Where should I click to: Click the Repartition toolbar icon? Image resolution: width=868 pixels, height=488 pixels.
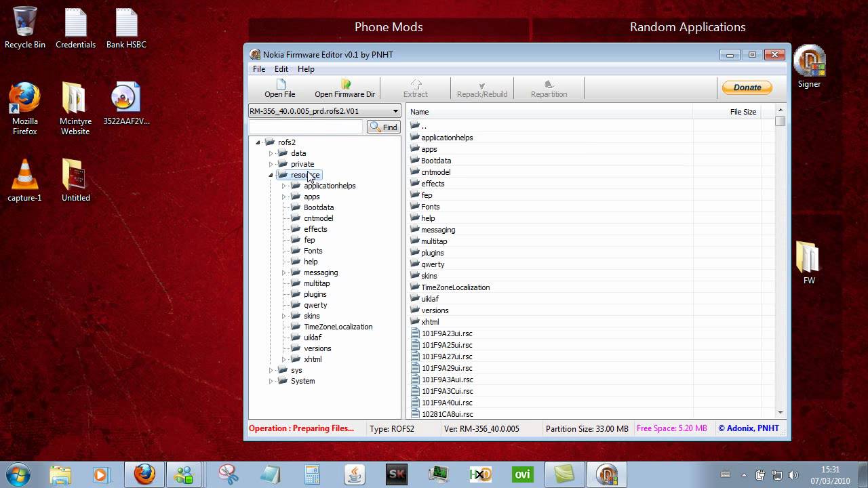[549, 84]
